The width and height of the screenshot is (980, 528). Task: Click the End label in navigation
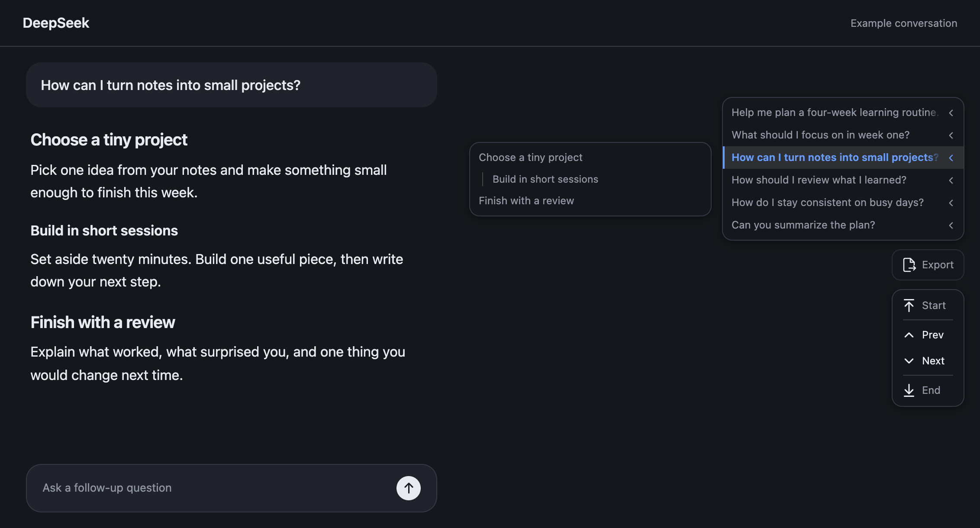pos(931,390)
